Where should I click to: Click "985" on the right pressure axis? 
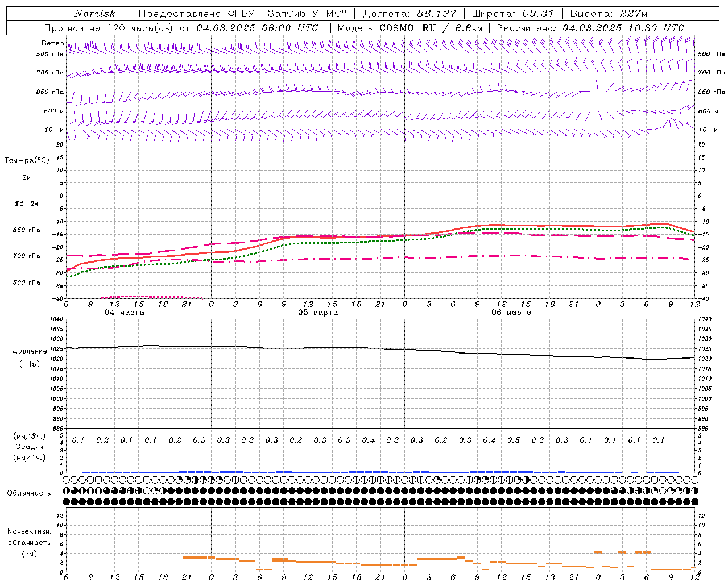point(704,429)
